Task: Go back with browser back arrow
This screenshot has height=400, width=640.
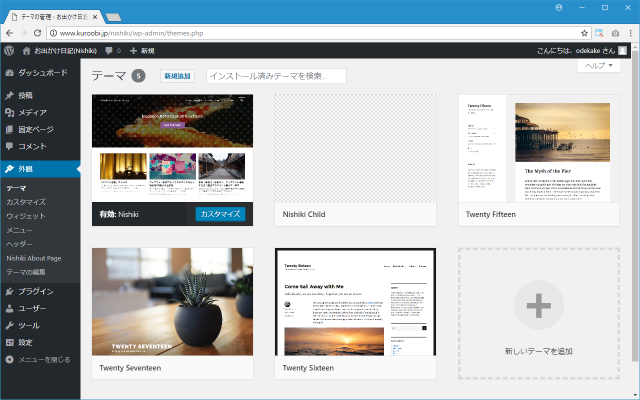Action: click(x=10, y=33)
